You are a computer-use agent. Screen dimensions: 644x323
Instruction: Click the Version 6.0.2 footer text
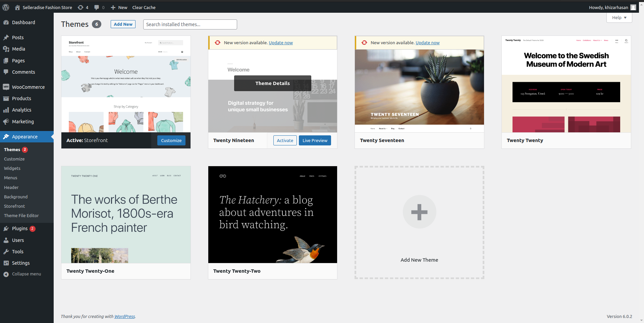[x=619, y=316]
